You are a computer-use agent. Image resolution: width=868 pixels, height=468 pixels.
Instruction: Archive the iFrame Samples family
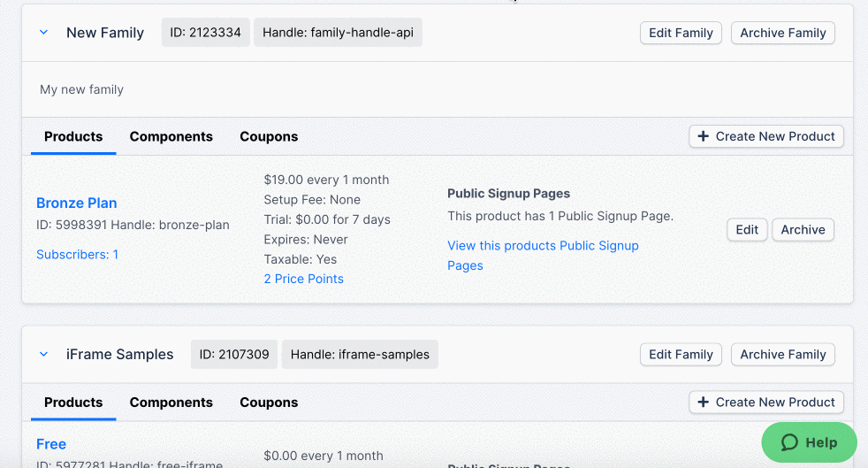[x=782, y=355]
